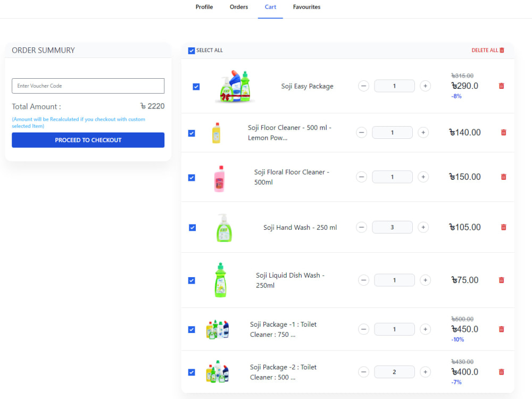The image size is (532, 399).
Task: Click Soji Package -2 quantity field
Action: coord(394,372)
